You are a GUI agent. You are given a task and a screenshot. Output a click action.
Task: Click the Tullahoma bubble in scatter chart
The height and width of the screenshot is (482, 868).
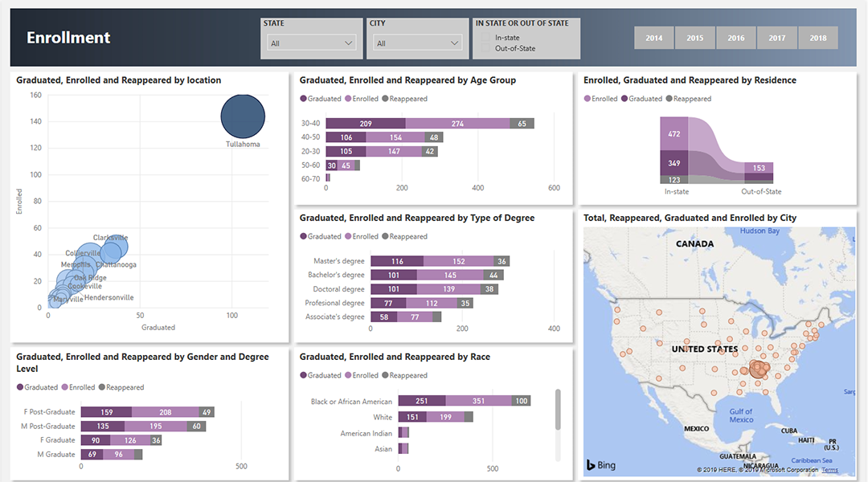(x=243, y=116)
